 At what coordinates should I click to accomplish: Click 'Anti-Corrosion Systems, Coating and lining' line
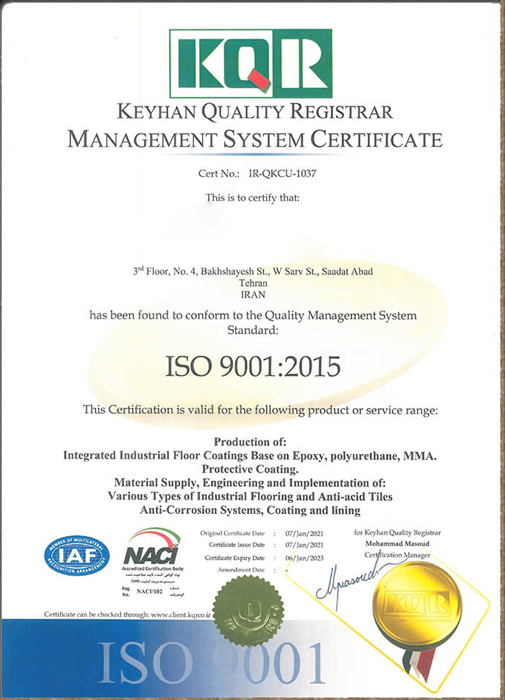click(250, 510)
